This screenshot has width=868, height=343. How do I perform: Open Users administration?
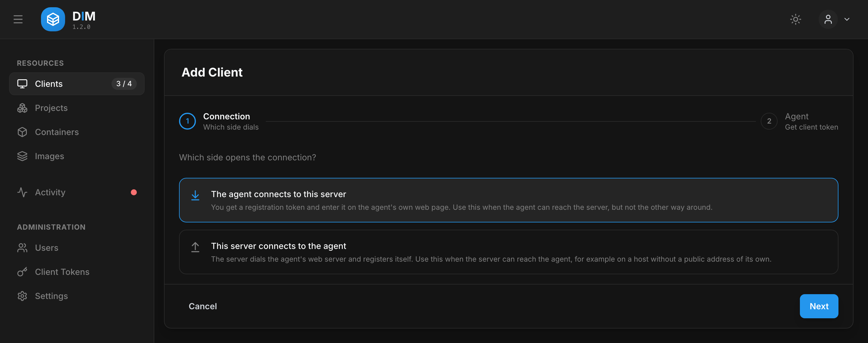[x=77, y=248]
